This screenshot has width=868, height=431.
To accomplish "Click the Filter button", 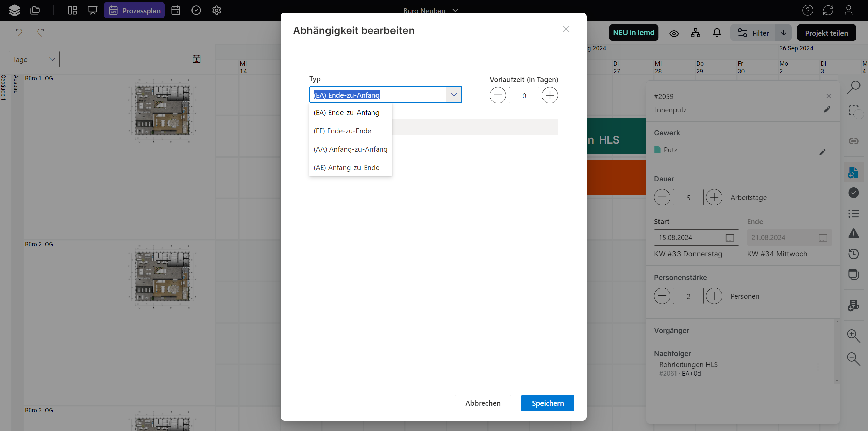I will point(753,33).
